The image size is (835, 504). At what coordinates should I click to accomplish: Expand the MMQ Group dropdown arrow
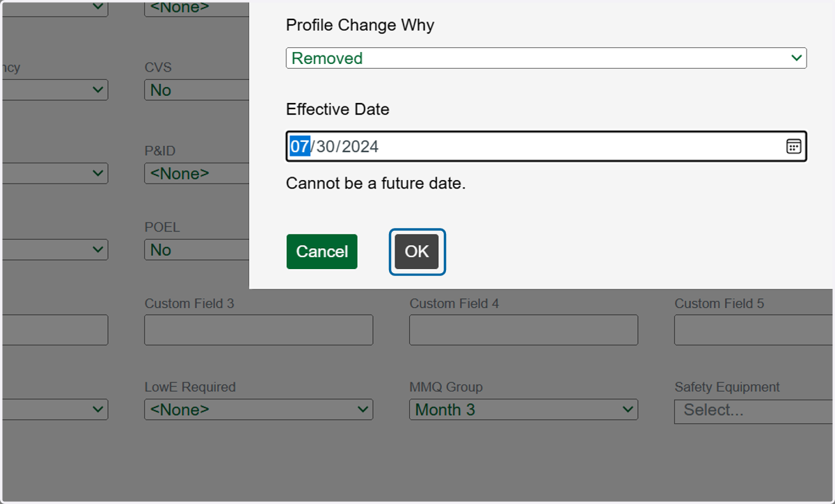point(628,409)
